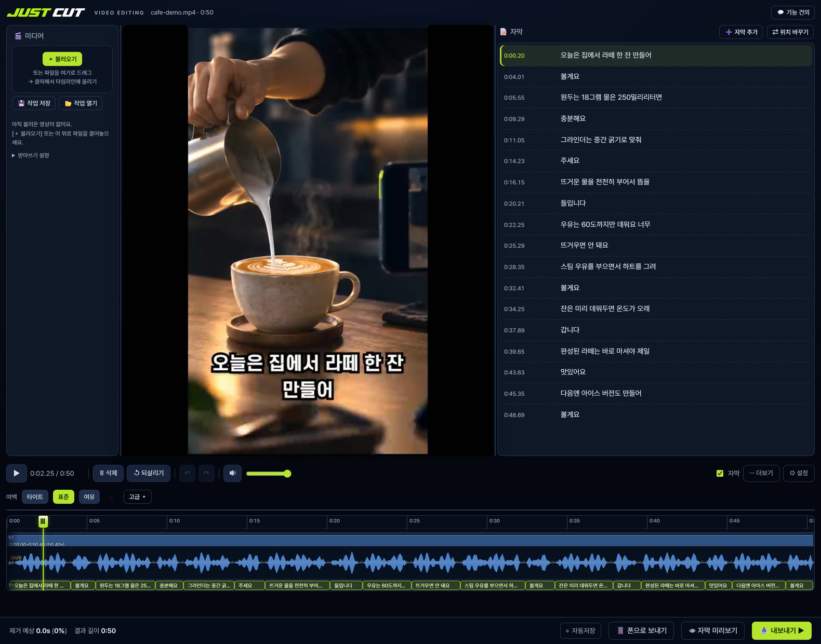Click the play button
This screenshot has height=644, width=821.
tap(17, 473)
